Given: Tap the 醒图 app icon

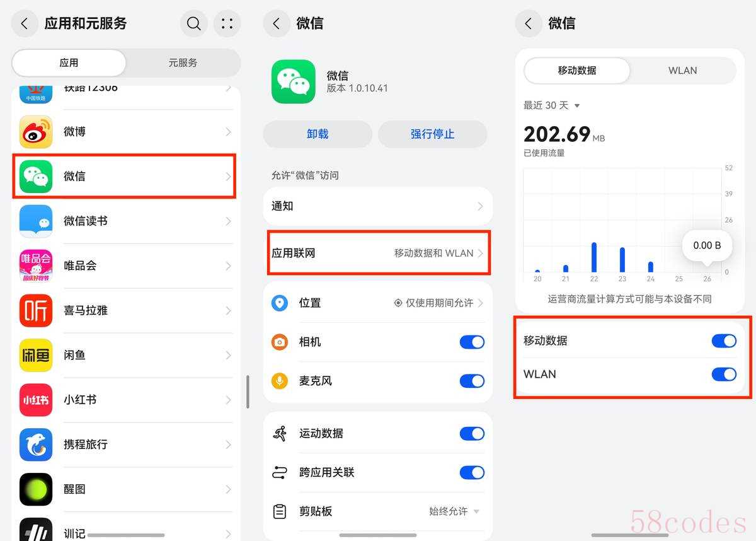Looking at the screenshot, I should 36,489.
